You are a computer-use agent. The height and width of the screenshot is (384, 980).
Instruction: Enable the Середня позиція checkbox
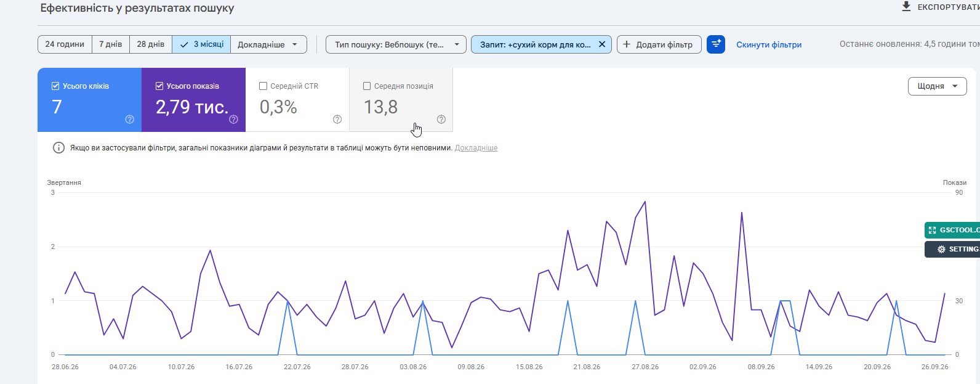click(x=367, y=86)
